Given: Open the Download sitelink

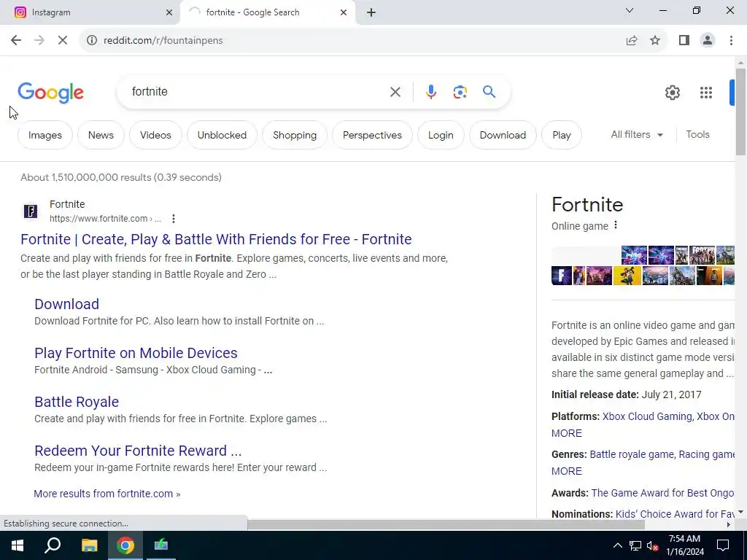Looking at the screenshot, I should (x=66, y=304).
